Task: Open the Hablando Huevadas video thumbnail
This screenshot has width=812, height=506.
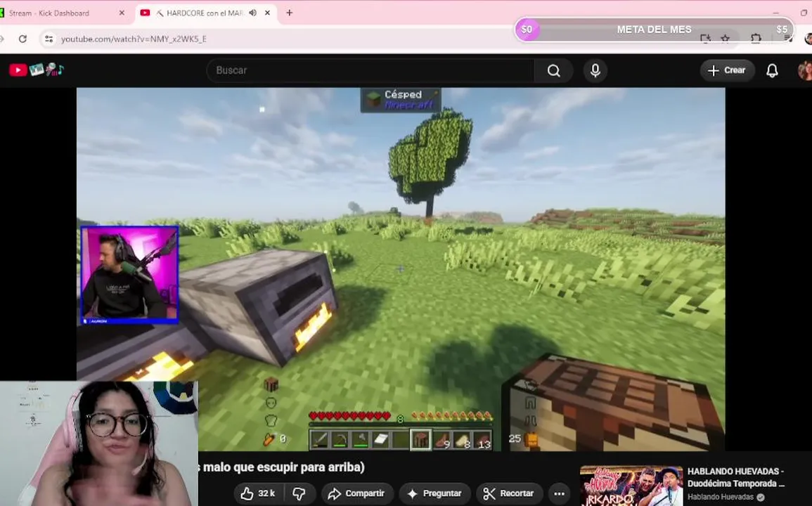Action: tap(631, 486)
